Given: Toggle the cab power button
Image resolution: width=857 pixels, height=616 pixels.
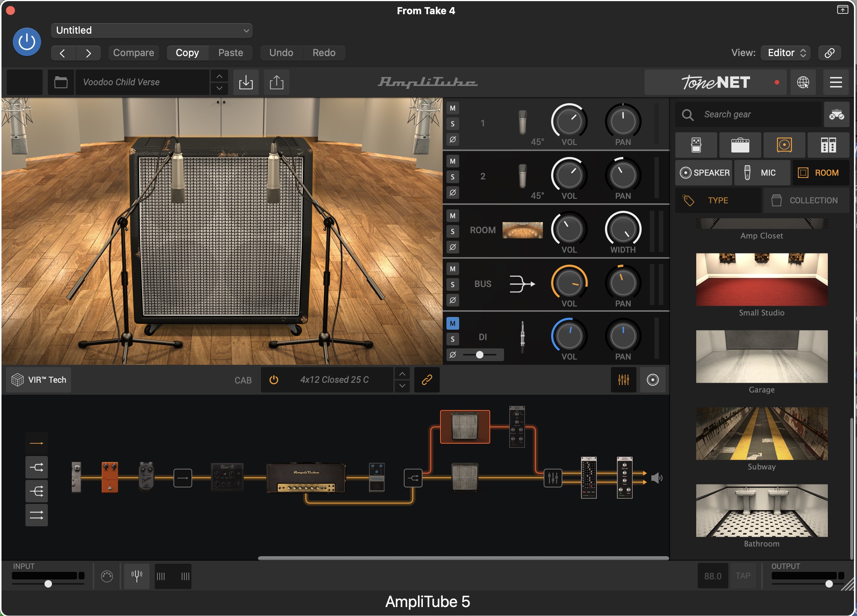Looking at the screenshot, I should [x=274, y=379].
